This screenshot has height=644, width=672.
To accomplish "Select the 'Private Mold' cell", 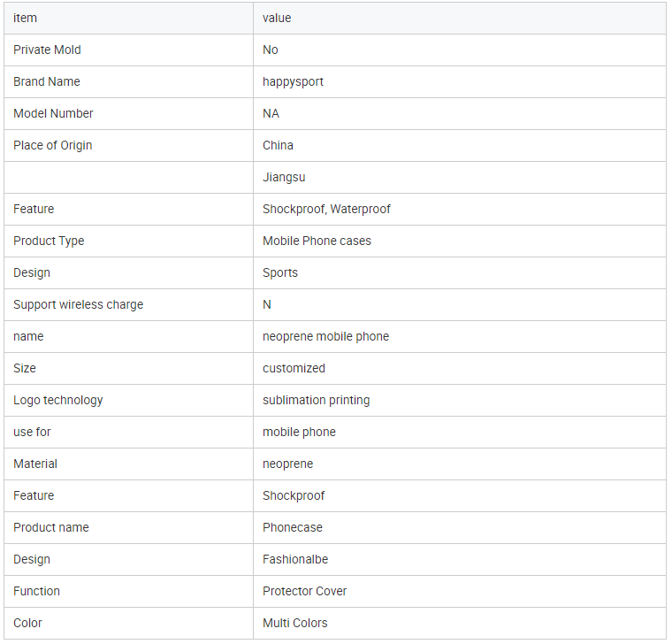I will point(47,50).
